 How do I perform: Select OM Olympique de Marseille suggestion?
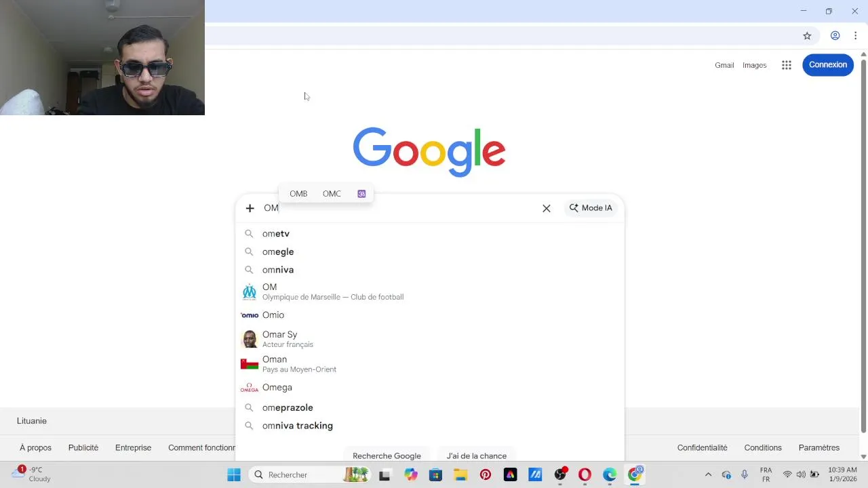[430, 291]
